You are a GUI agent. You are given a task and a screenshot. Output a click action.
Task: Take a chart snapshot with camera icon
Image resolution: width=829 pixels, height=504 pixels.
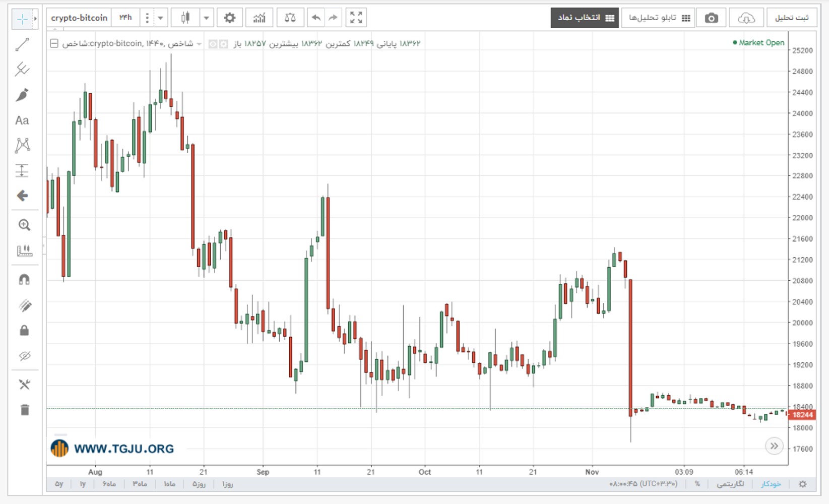click(711, 18)
